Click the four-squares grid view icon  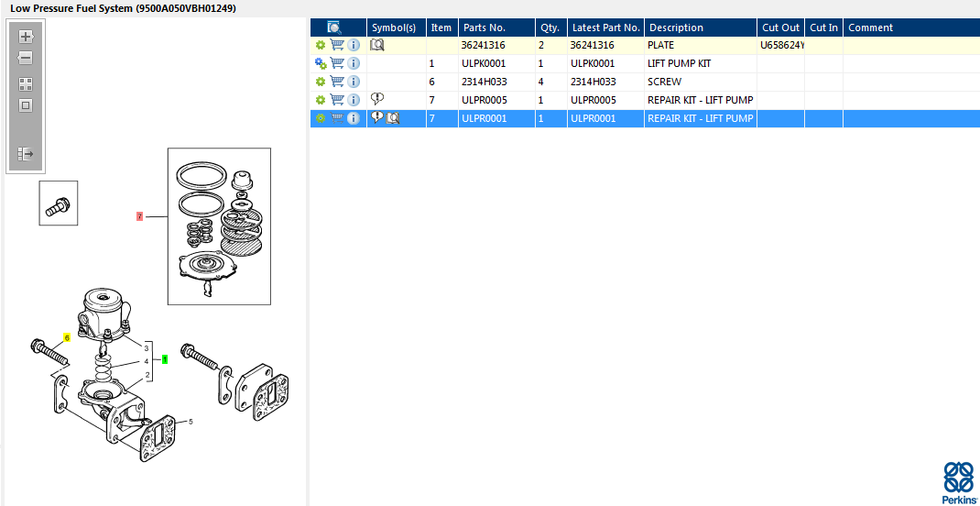point(26,83)
